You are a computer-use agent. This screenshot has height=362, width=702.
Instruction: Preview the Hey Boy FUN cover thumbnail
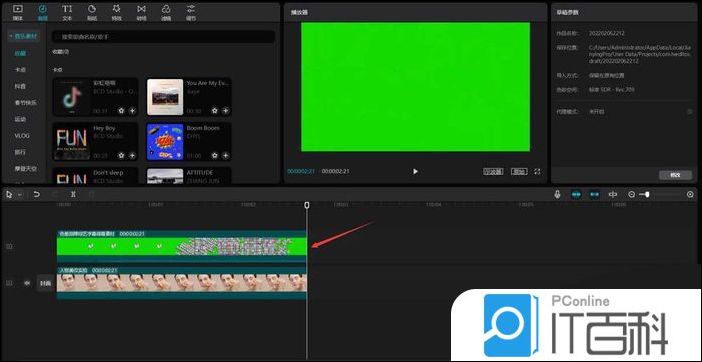pyautogui.click(x=71, y=142)
